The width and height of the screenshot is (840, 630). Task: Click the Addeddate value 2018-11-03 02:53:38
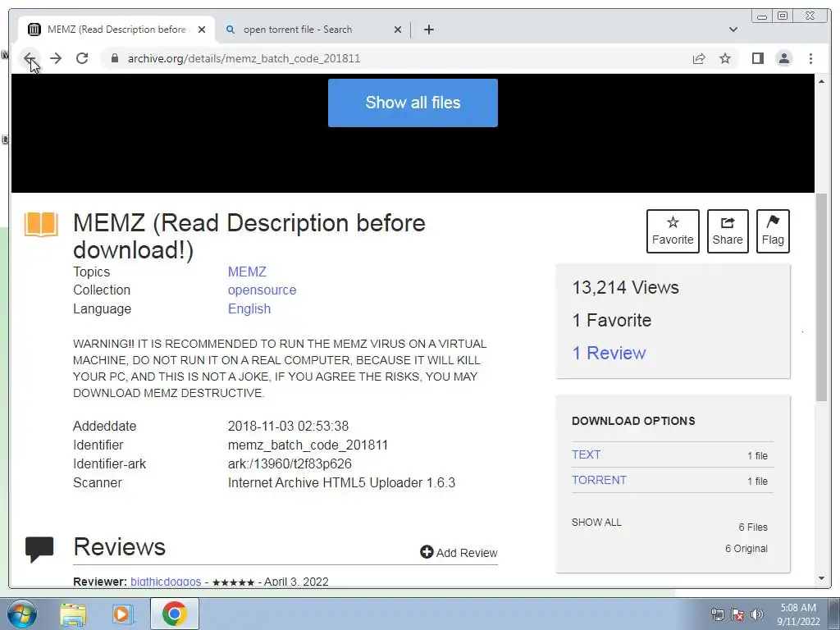(x=288, y=426)
